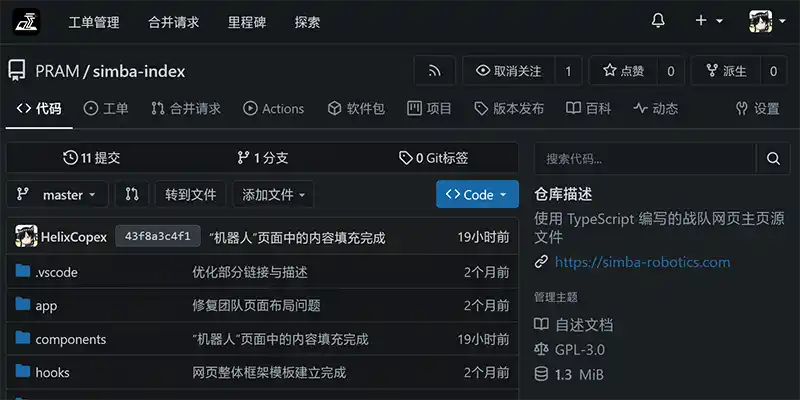The width and height of the screenshot is (800, 400).
Task: Open the user avatar menu
Action: tap(767, 21)
